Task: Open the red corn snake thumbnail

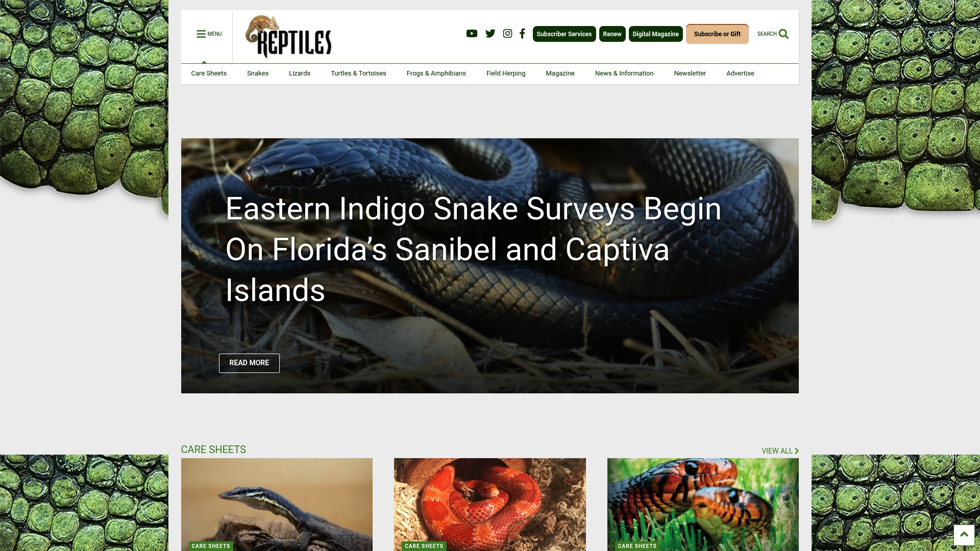Action: (490, 504)
